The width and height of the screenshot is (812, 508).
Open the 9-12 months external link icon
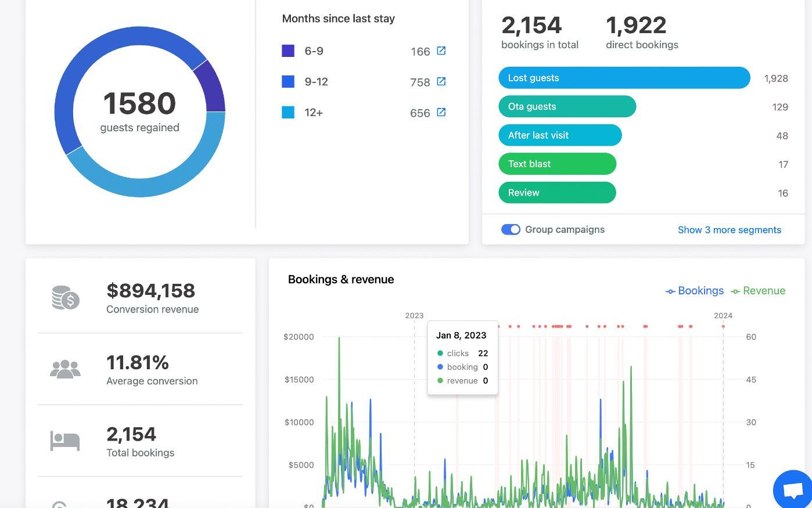pos(441,81)
